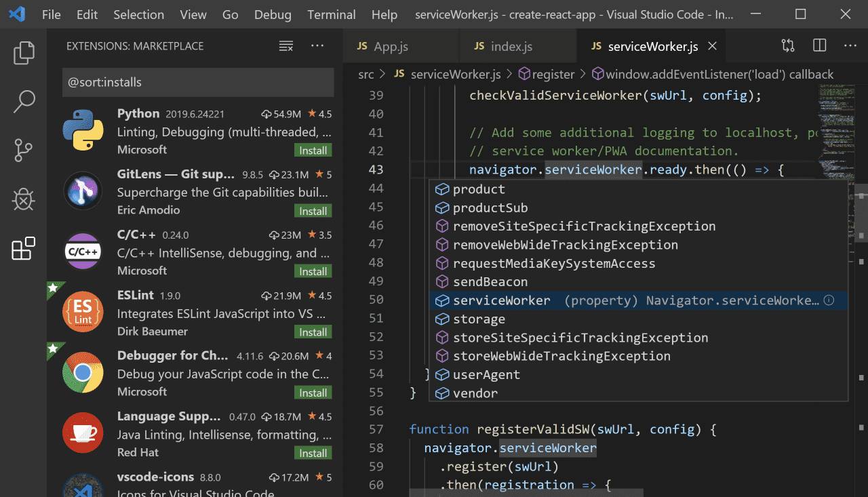
Task: Choose removeSiteSpecificTrackingException suggestion
Action: (638, 226)
